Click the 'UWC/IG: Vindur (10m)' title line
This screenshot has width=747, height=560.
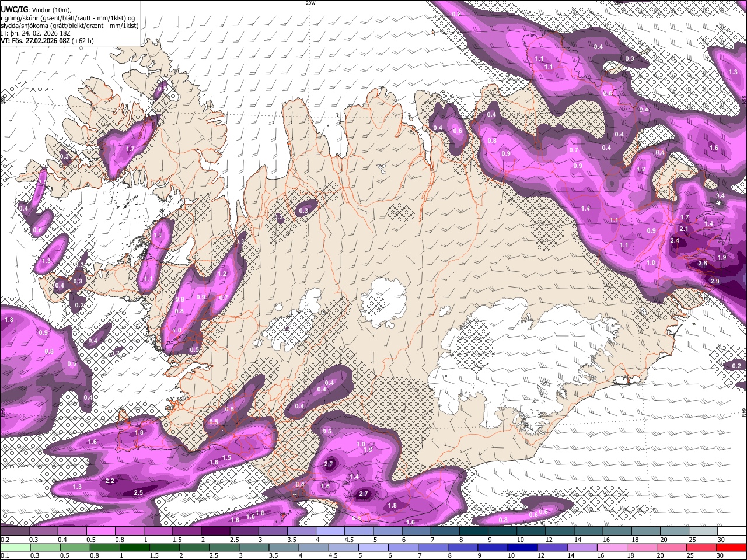click(36, 9)
